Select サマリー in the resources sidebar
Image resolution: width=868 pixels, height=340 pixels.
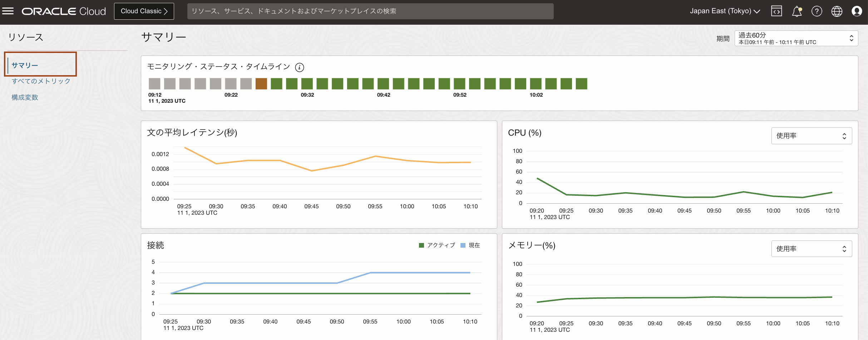click(25, 65)
